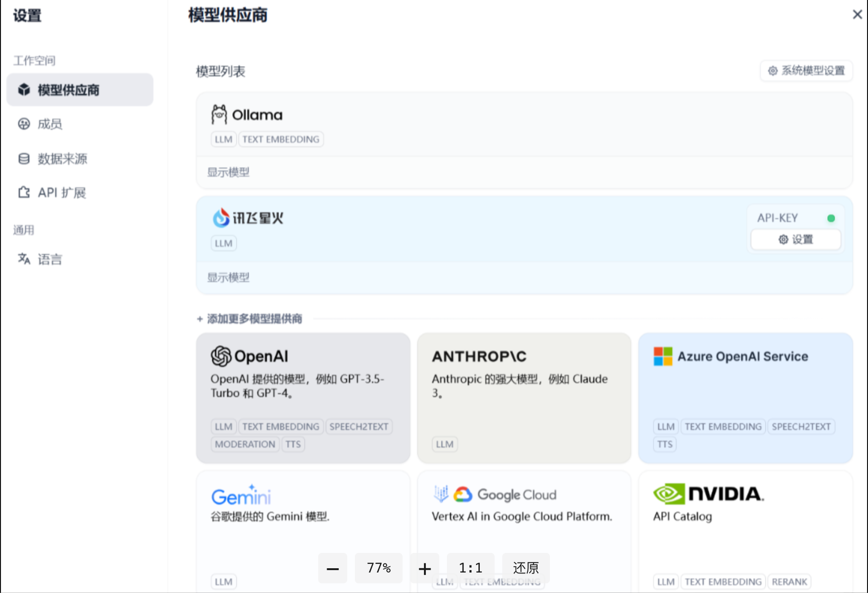Click the MODERATION tag on OpenAI card
This screenshot has width=868, height=593.
pyautogui.click(x=245, y=444)
